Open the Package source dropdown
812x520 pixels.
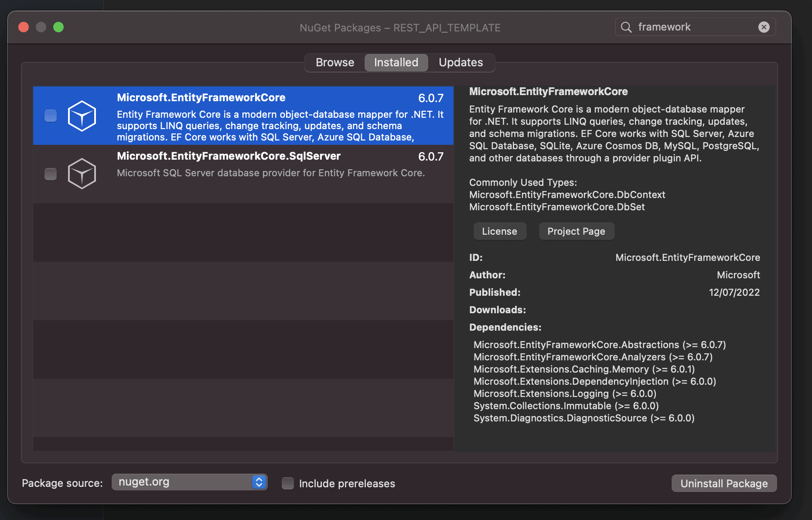click(189, 482)
